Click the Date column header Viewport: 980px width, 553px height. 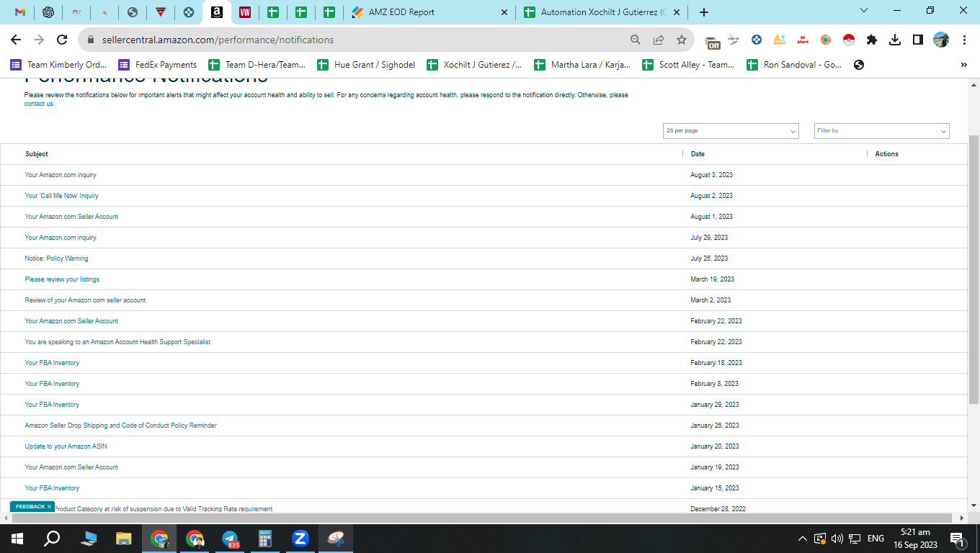(698, 154)
